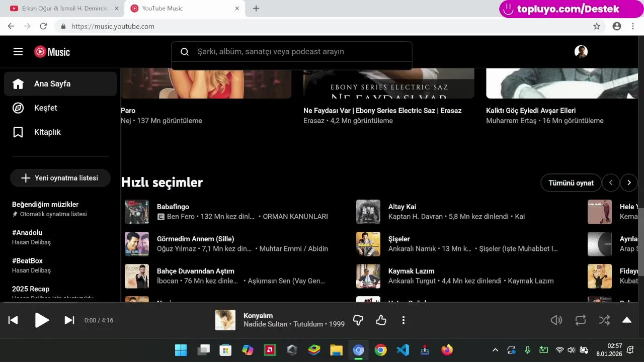Screen dimensions: 644x362
Task: Go back in the browser
Action: tap(11, 26)
